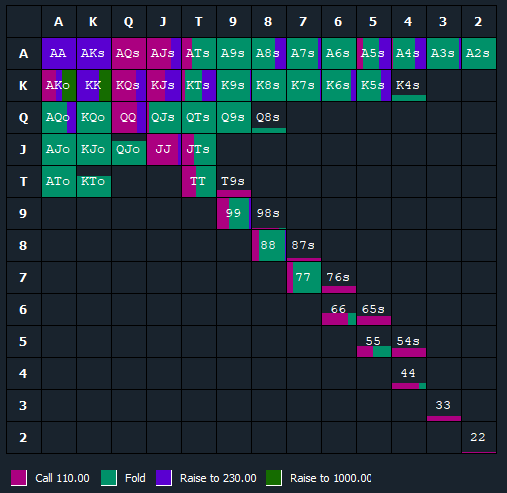Click the QQ hand cell

pyautogui.click(x=129, y=117)
